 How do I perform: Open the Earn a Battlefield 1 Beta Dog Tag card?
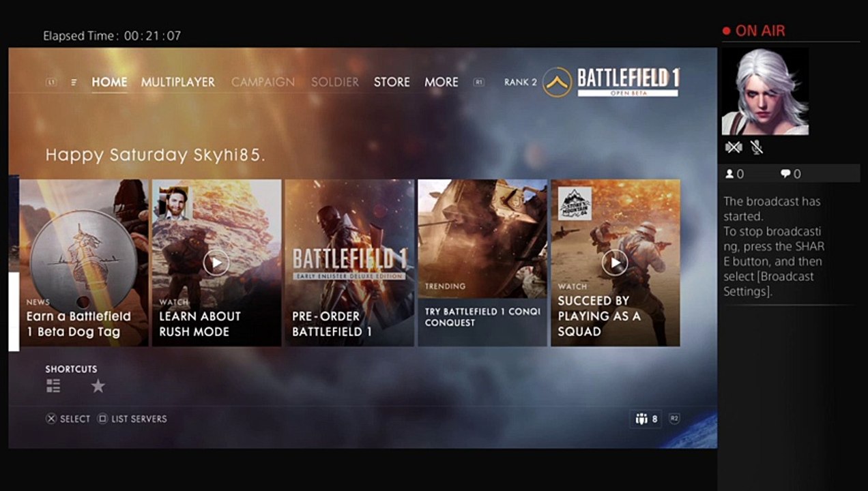[84, 263]
